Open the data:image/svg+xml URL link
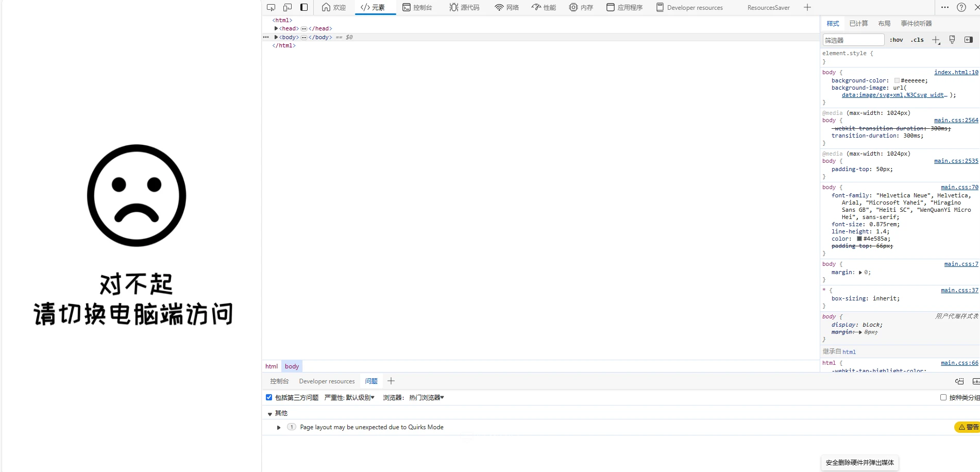 (x=894, y=95)
